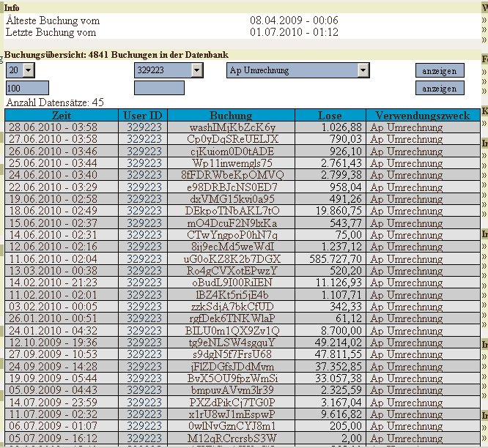The height and width of the screenshot is (448, 488).
Task: Click the Lose value 2.761,43
Action: point(341,163)
